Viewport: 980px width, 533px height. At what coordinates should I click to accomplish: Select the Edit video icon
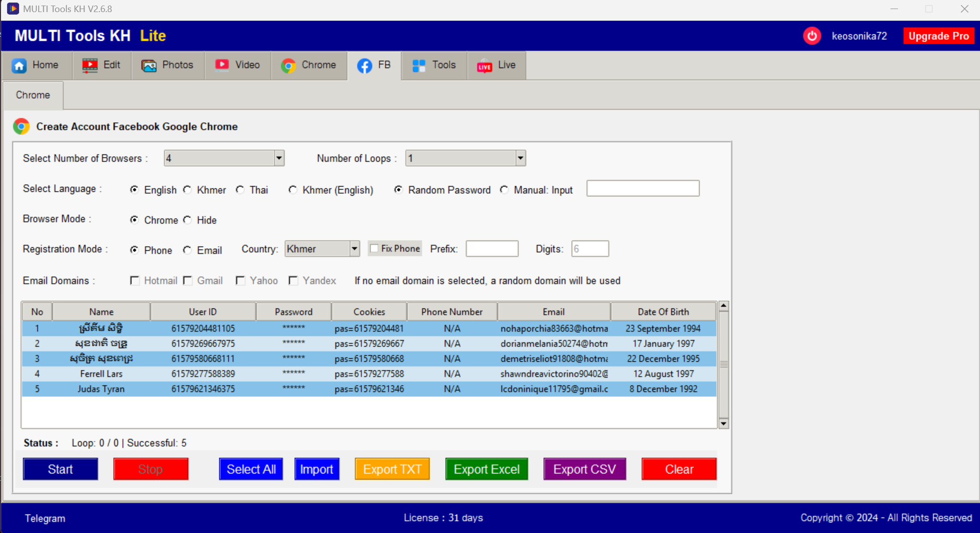90,65
